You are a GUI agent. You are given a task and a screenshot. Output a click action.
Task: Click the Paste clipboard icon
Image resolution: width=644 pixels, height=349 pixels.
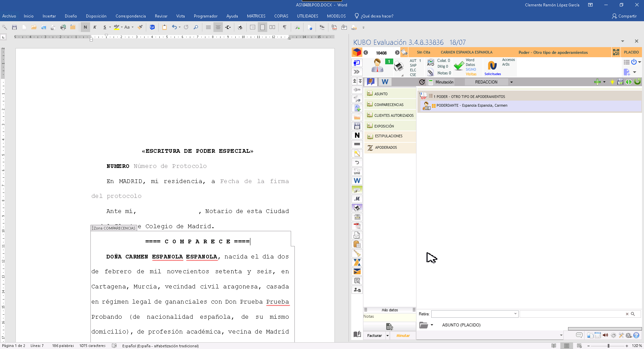(164, 27)
